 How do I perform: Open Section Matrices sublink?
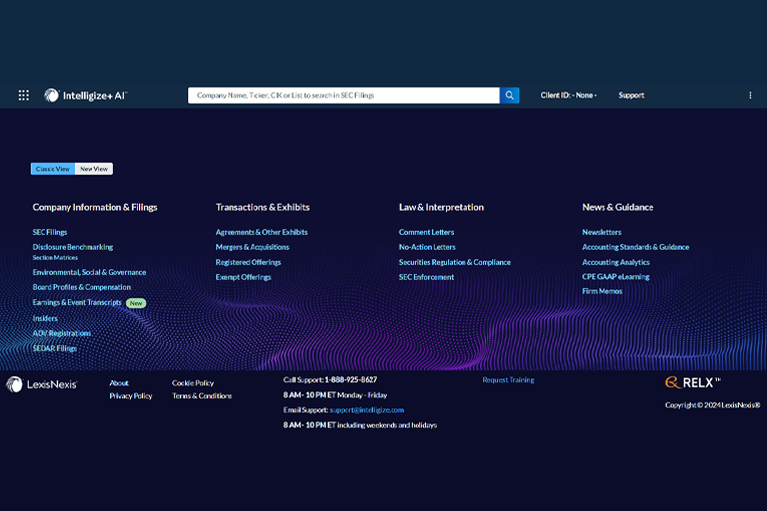[55, 257]
